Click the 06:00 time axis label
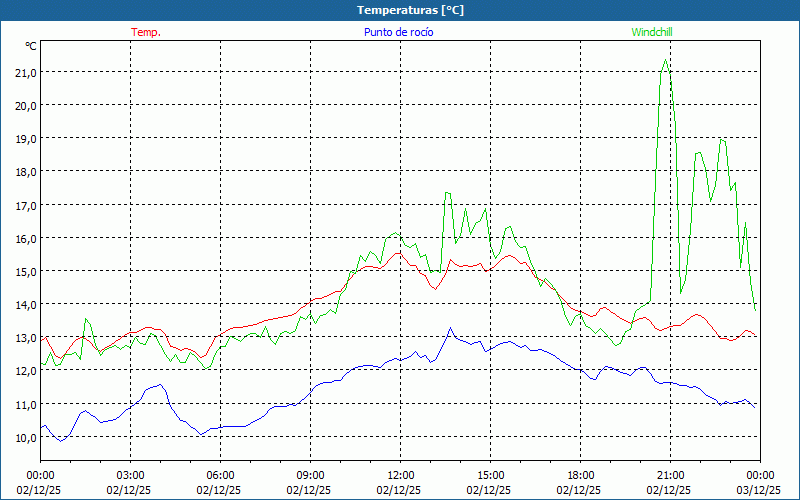 220,475
